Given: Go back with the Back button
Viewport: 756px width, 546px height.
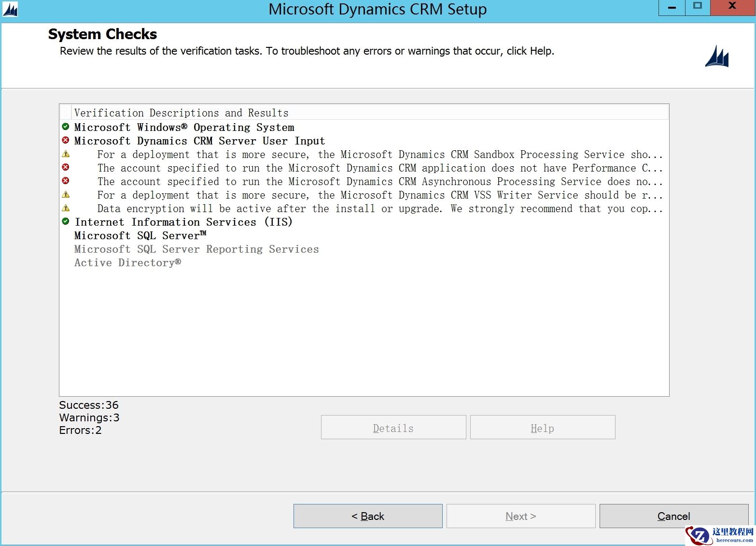Looking at the screenshot, I should [x=368, y=516].
